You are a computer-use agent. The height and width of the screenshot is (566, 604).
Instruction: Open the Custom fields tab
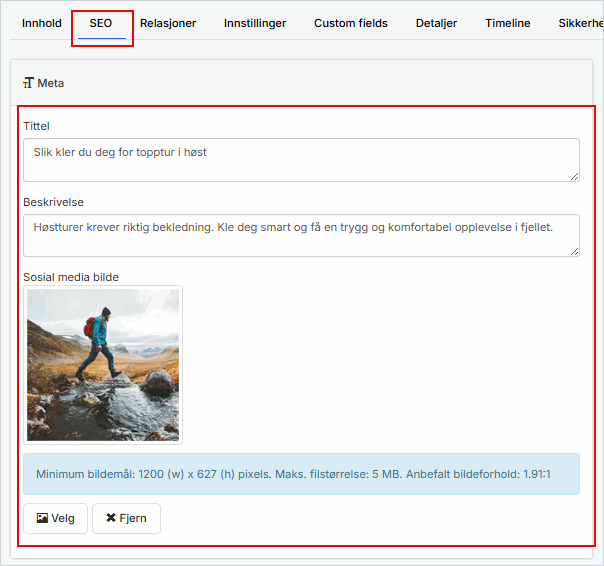coord(351,23)
